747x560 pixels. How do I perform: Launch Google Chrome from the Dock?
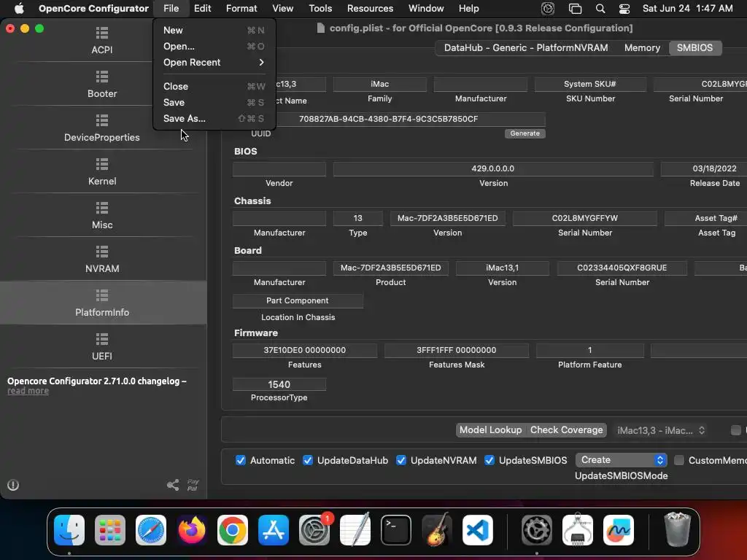click(233, 530)
